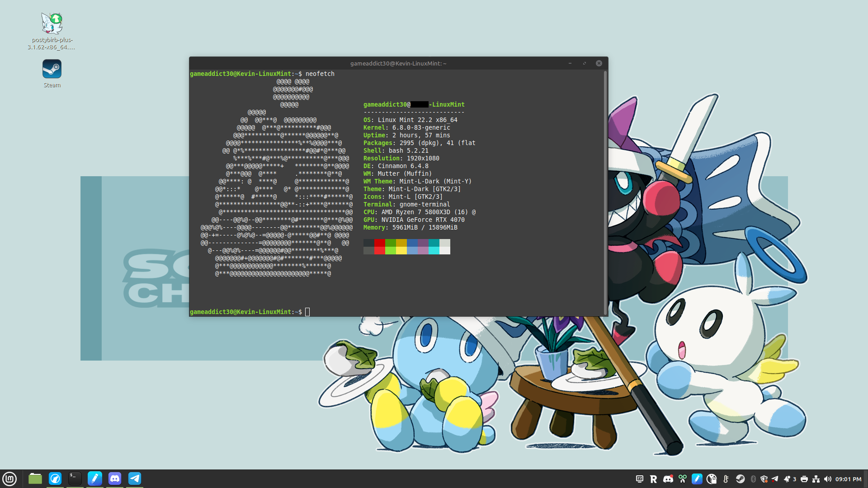Open the postybirb-plus AppImage desktop icon
The height and width of the screenshot is (488, 868).
[x=52, y=31]
